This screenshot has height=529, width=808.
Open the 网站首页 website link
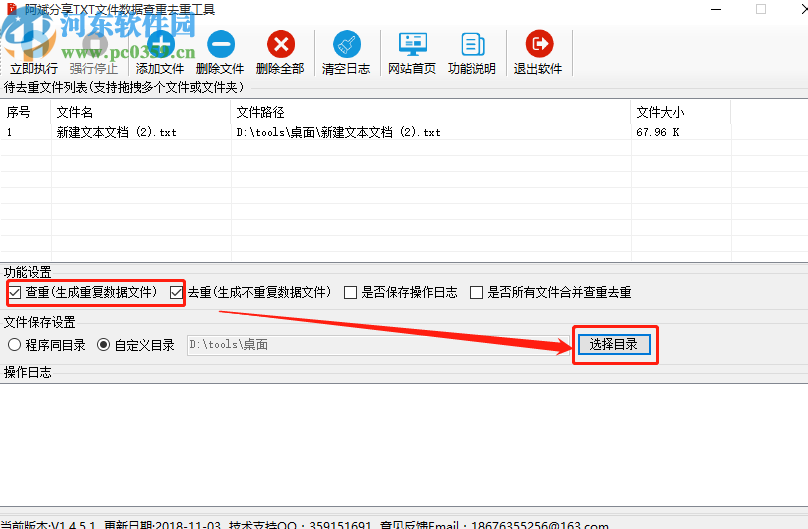click(x=412, y=54)
